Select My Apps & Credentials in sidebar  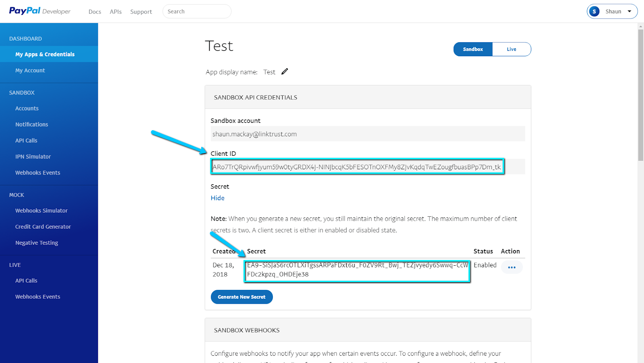pyautogui.click(x=49, y=54)
